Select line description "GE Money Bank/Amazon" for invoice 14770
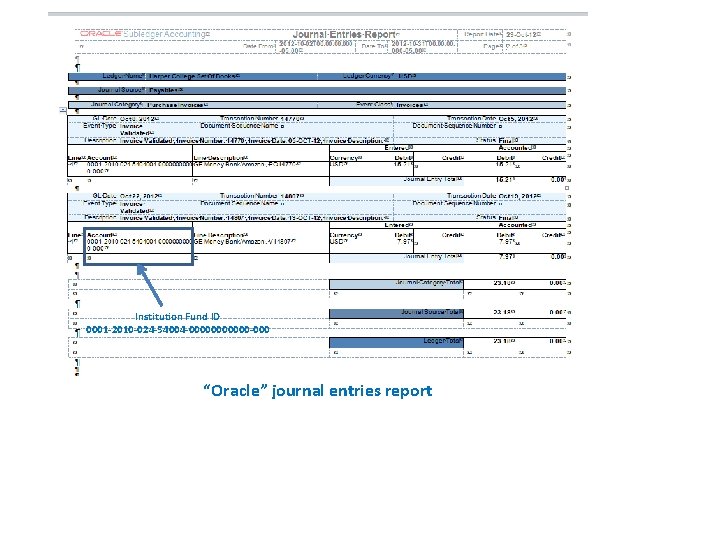 (x=247, y=164)
